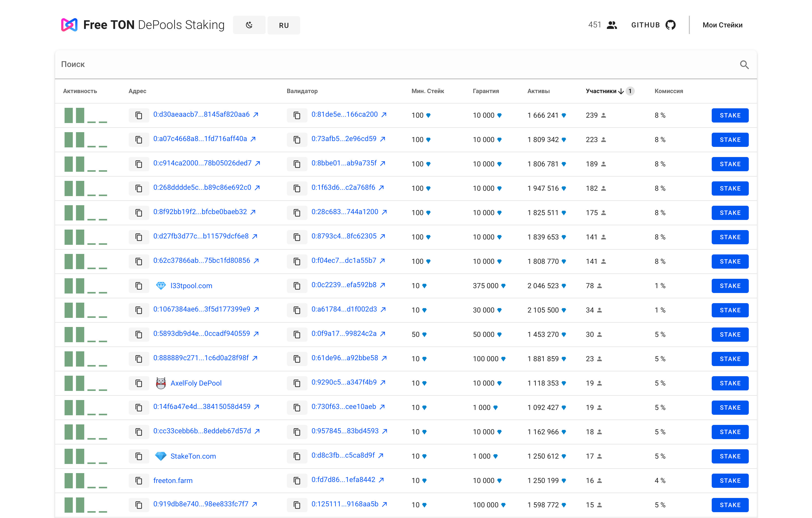
Task: Click the Free TON logo
Action: click(69, 25)
